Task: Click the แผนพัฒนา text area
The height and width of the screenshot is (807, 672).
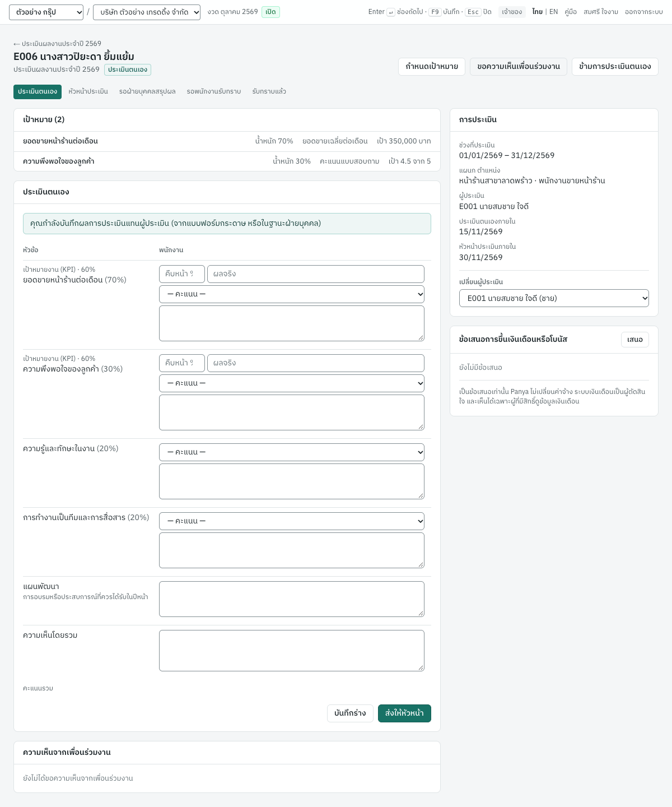Action: (x=292, y=599)
